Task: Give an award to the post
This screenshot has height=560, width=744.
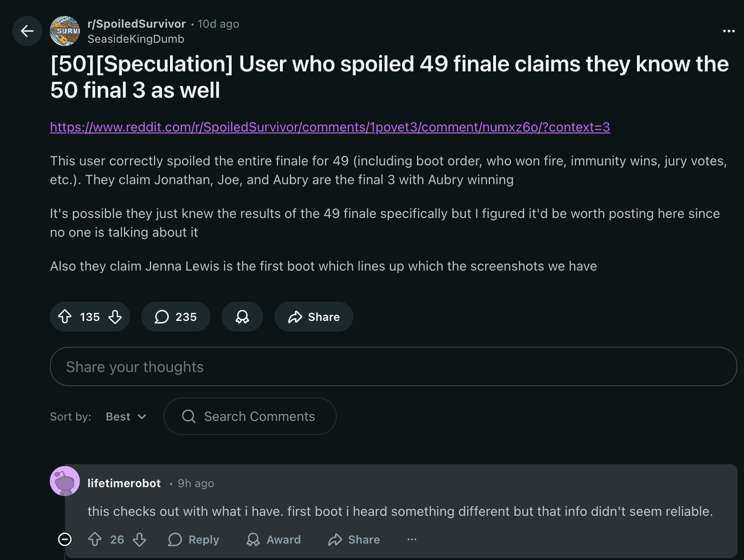Action: pos(242,317)
